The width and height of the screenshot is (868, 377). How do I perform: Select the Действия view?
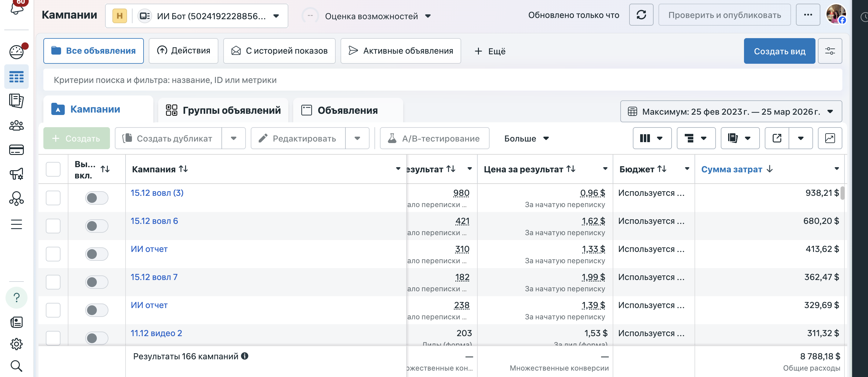(x=184, y=51)
